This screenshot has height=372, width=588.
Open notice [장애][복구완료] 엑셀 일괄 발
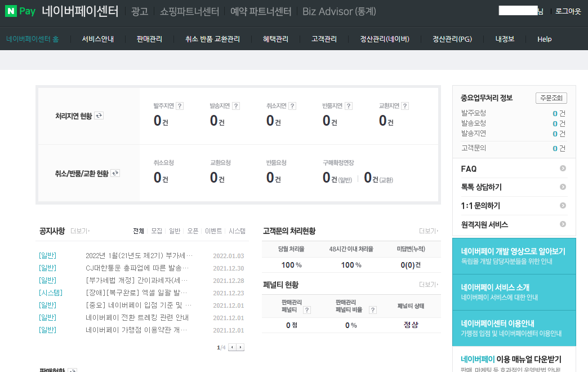click(136, 293)
